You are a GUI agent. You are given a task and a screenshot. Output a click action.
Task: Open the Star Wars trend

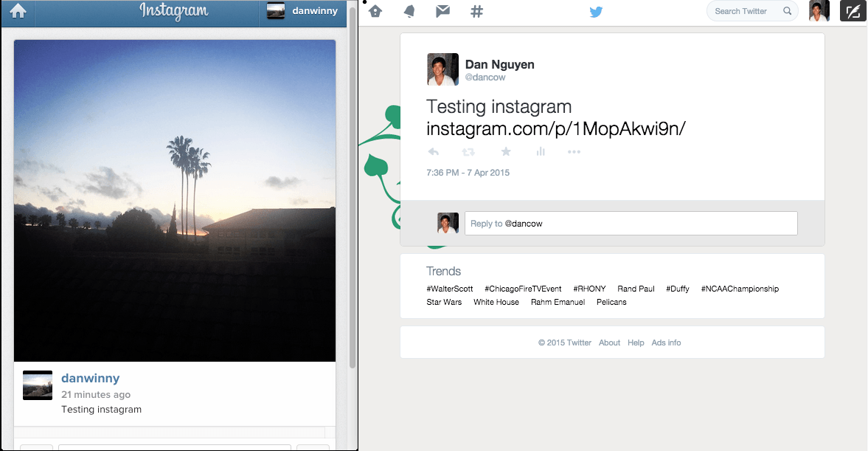444,302
